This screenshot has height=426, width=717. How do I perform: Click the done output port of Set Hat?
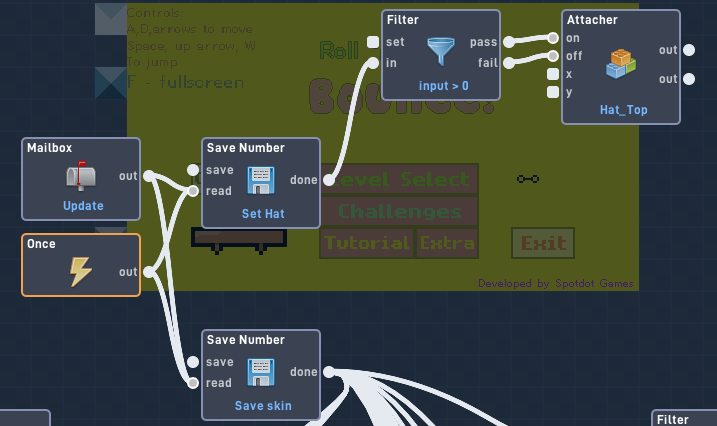coord(329,180)
